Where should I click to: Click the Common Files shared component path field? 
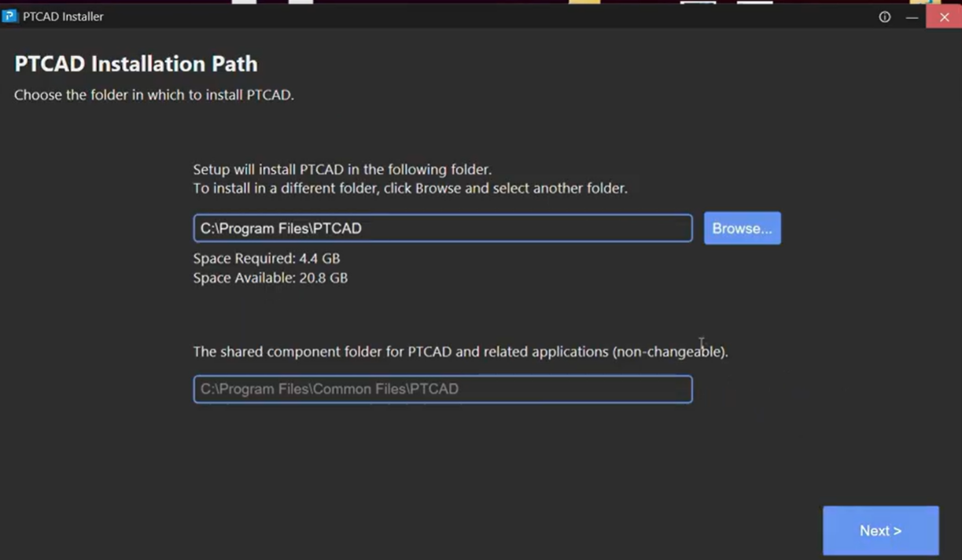tap(442, 389)
